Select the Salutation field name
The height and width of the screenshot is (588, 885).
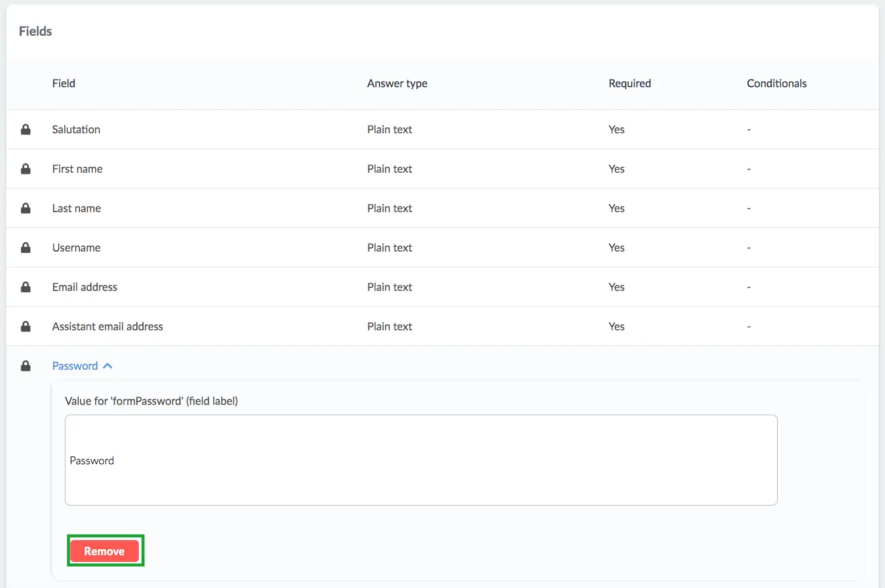(x=76, y=129)
